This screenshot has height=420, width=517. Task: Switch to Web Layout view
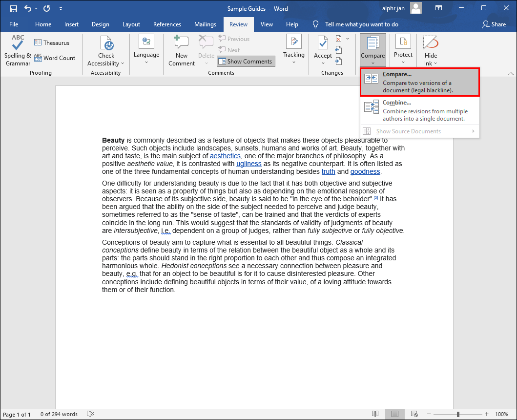(414, 414)
